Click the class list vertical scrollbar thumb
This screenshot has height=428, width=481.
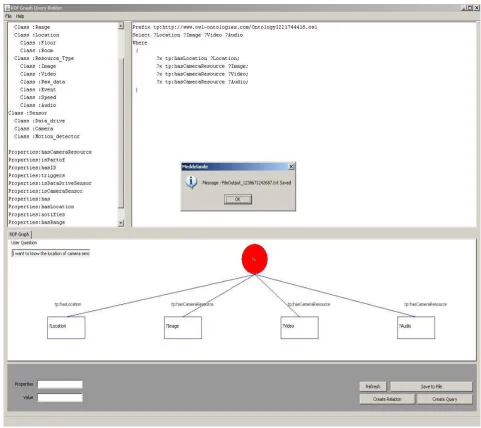(121, 133)
